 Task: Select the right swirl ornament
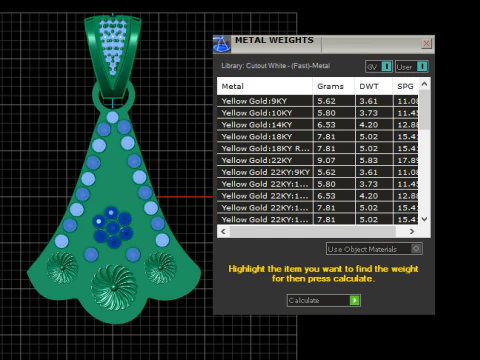coord(160,268)
